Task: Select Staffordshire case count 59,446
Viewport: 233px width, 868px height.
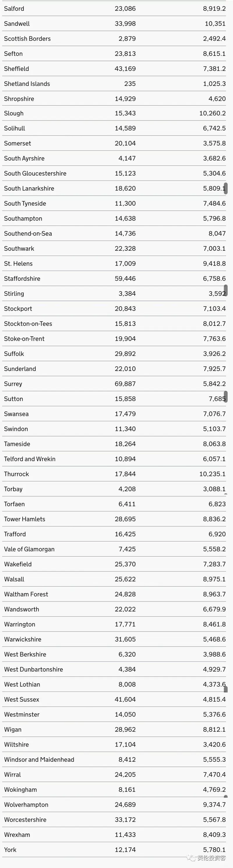Action: click(x=125, y=279)
